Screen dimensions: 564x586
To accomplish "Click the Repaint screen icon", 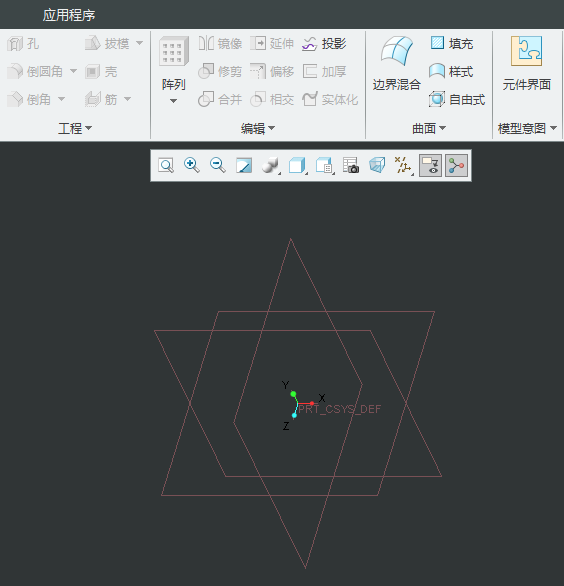I will 244,165.
